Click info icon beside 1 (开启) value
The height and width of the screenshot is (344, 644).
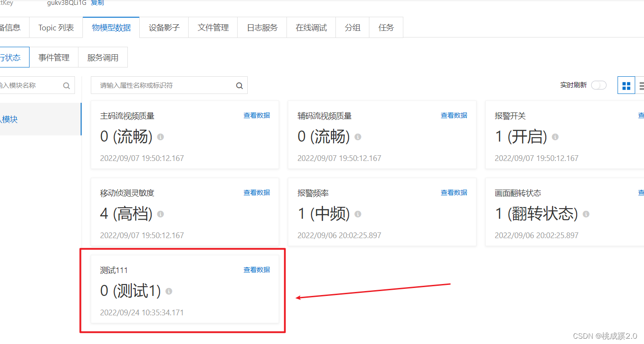pos(555,137)
